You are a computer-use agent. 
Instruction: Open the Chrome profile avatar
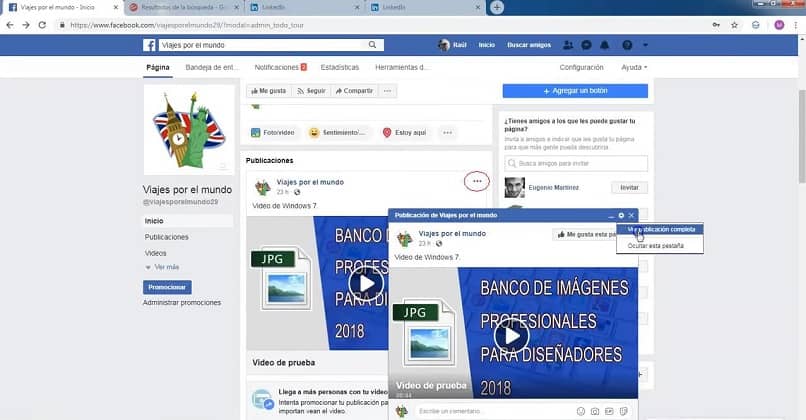pyautogui.click(x=779, y=25)
